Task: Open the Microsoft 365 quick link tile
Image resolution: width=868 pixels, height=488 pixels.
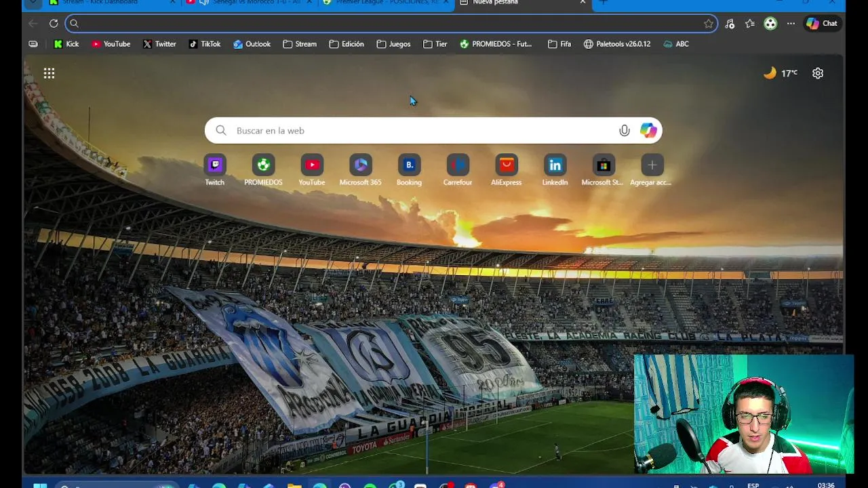Action: pyautogui.click(x=360, y=170)
